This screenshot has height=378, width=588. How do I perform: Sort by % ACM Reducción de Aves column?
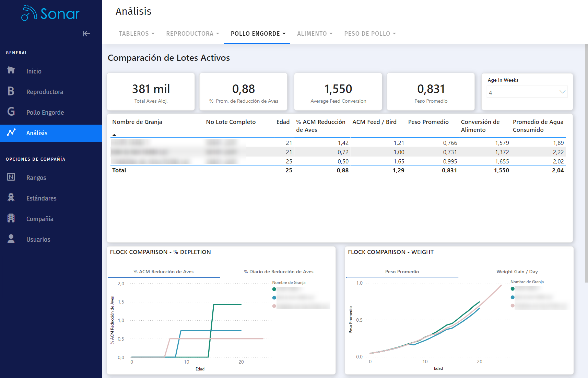point(321,126)
